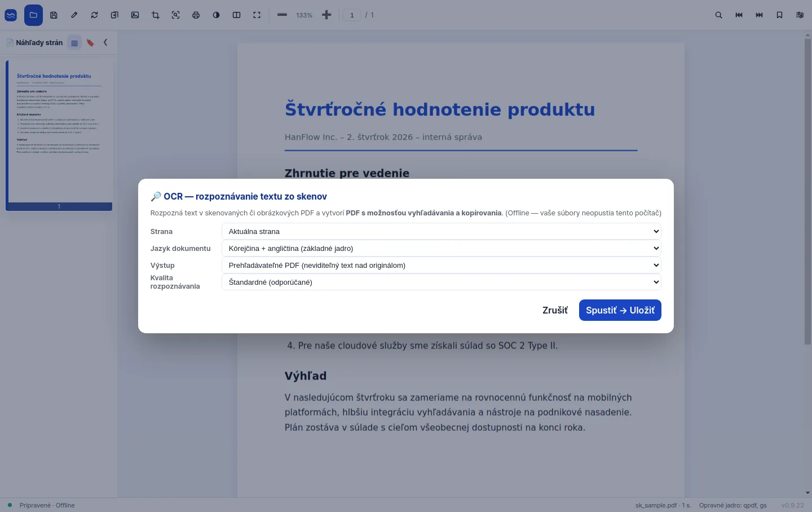Select the page 1 thumbnail

pyautogui.click(x=59, y=135)
